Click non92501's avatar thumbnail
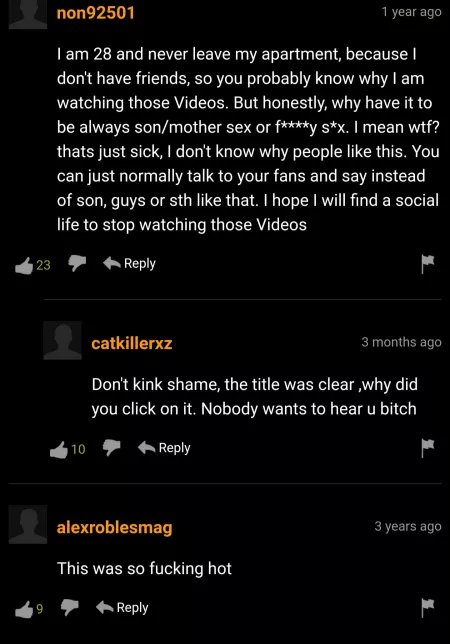The height and width of the screenshot is (644, 450). (x=28, y=14)
